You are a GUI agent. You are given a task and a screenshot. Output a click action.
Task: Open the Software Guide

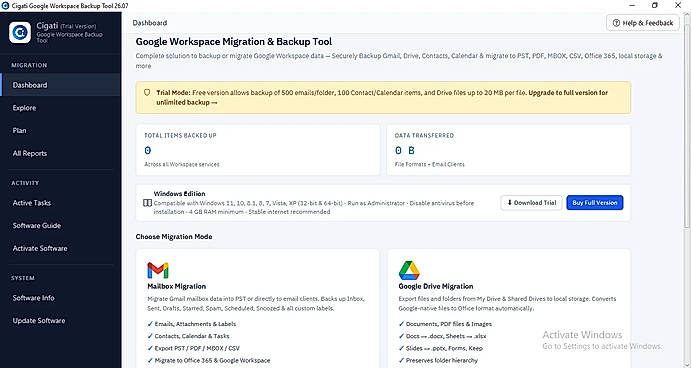point(60,226)
